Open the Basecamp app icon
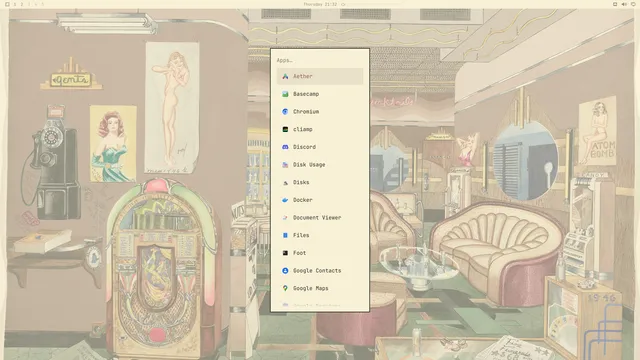This screenshot has height=360, width=640. 285,94
